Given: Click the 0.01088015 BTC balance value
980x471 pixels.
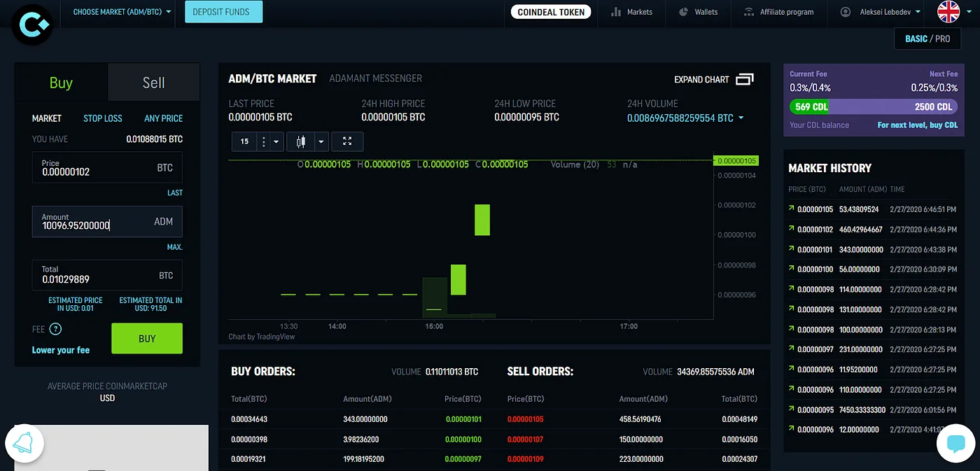Looking at the screenshot, I should click(x=155, y=139).
